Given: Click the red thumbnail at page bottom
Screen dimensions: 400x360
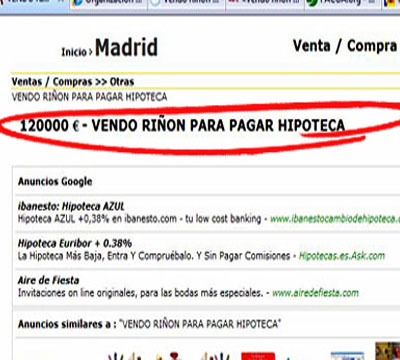Looking at the screenshot, I should [258, 356].
